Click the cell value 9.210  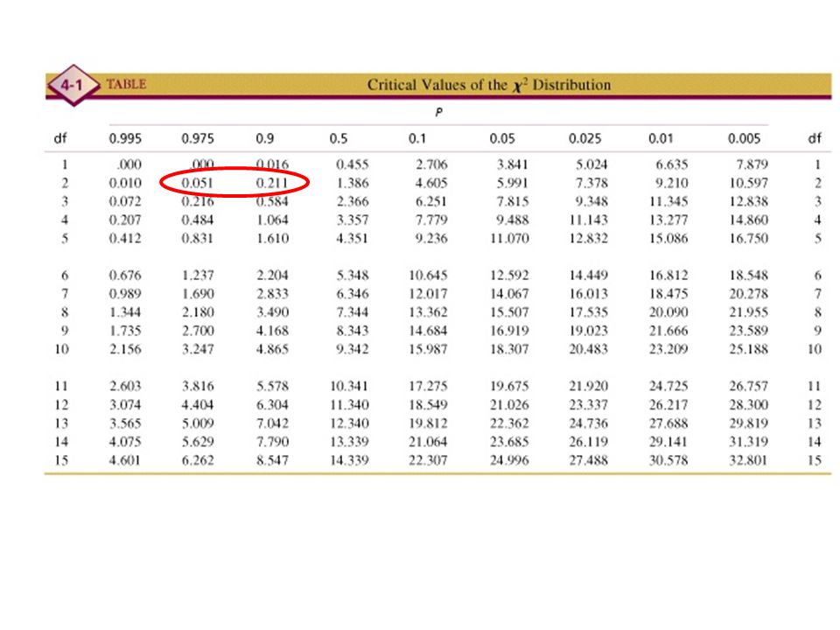click(672, 183)
